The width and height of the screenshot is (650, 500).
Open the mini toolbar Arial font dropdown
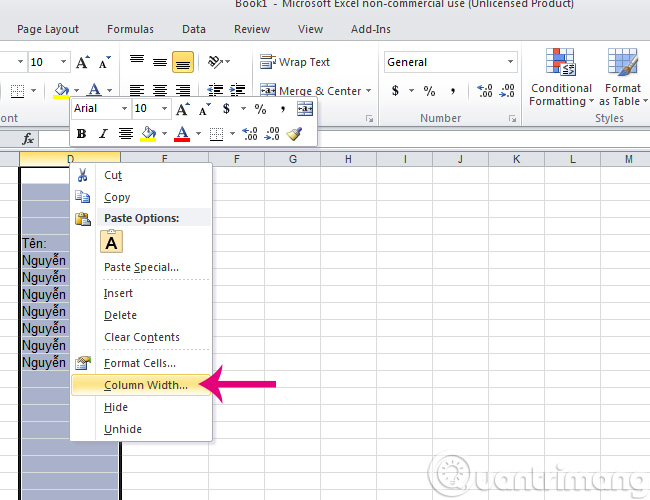(124, 109)
